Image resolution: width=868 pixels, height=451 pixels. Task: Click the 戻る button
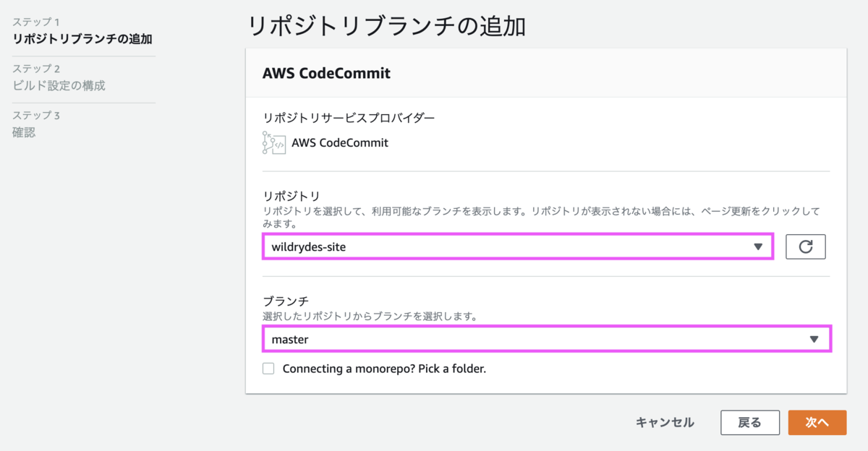tap(749, 423)
